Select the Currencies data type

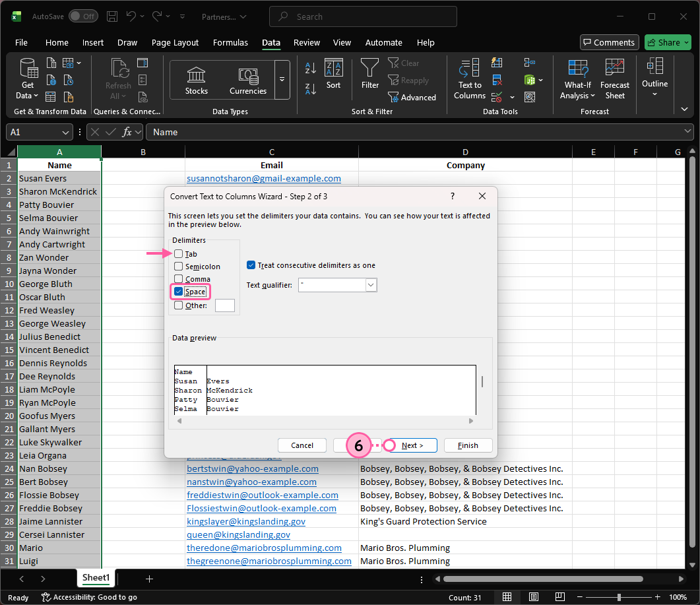[x=247, y=78]
